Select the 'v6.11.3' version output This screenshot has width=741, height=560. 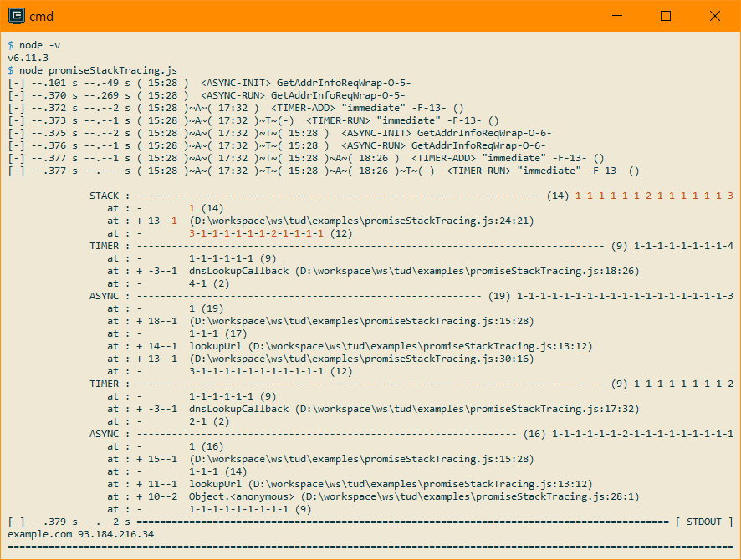coord(28,58)
